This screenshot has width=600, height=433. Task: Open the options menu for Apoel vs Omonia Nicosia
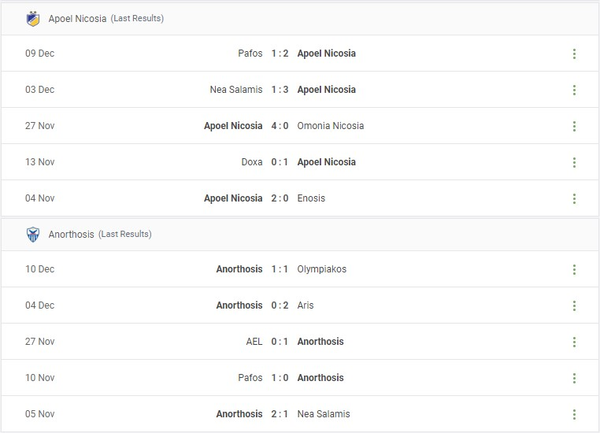point(574,126)
